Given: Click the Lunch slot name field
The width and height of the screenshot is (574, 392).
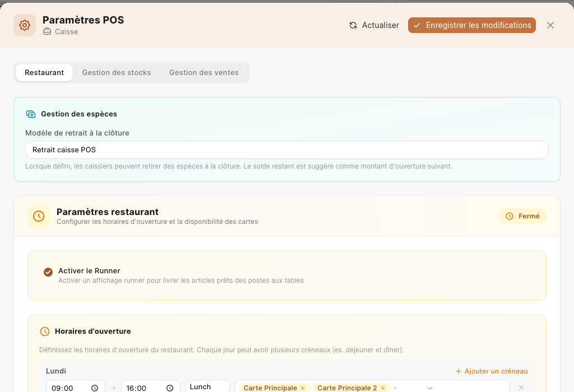Looking at the screenshot, I should [x=207, y=386].
